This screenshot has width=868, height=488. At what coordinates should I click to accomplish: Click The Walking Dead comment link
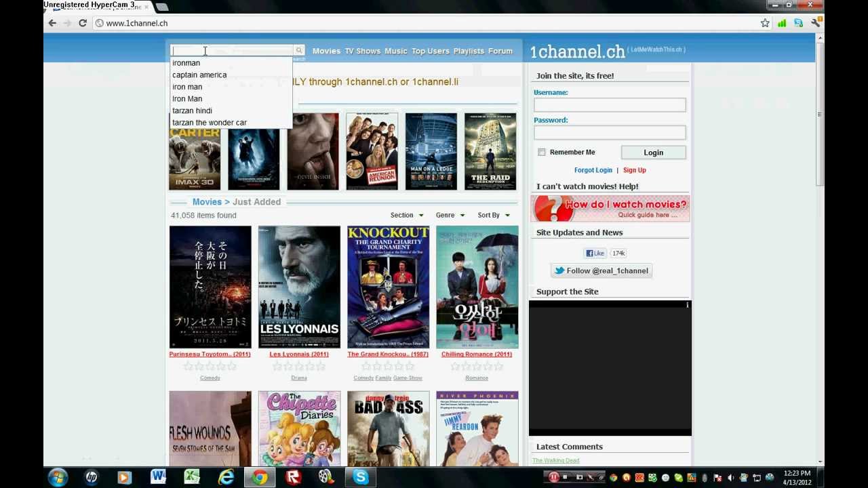(556, 460)
